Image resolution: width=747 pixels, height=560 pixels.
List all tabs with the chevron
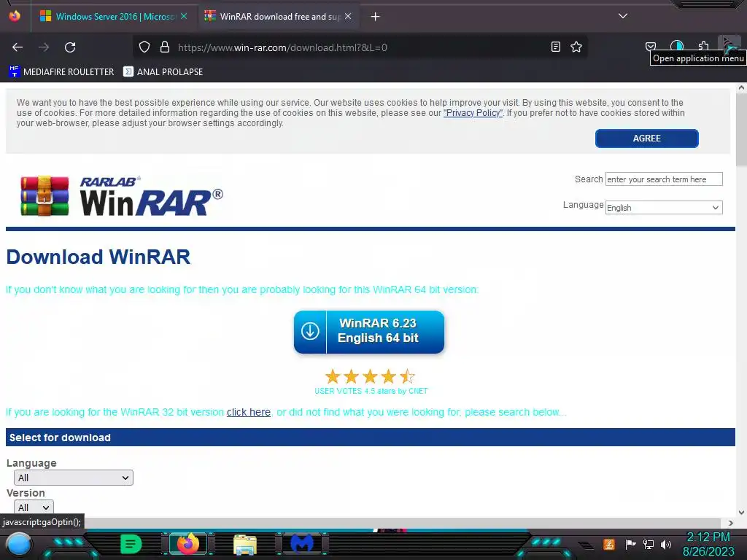(623, 16)
